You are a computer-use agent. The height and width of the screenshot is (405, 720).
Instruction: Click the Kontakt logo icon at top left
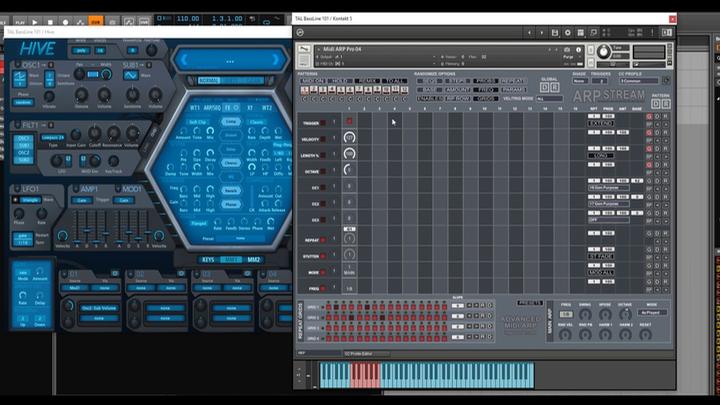pyautogui.click(x=300, y=33)
